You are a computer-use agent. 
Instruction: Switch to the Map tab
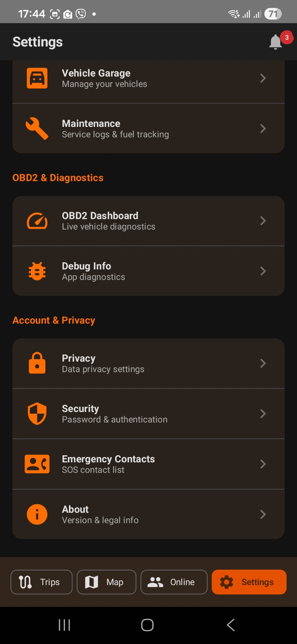coord(107,582)
